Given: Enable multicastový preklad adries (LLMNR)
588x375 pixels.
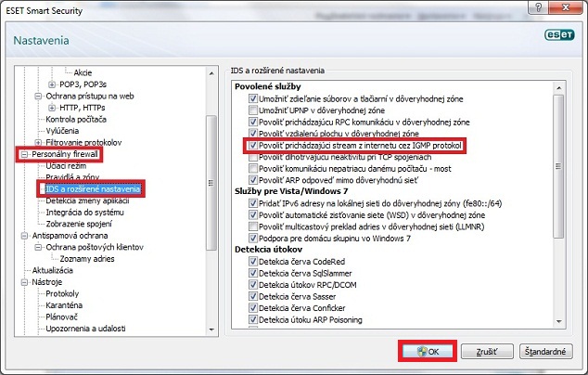Looking at the screenshot, I should [253, 226].
